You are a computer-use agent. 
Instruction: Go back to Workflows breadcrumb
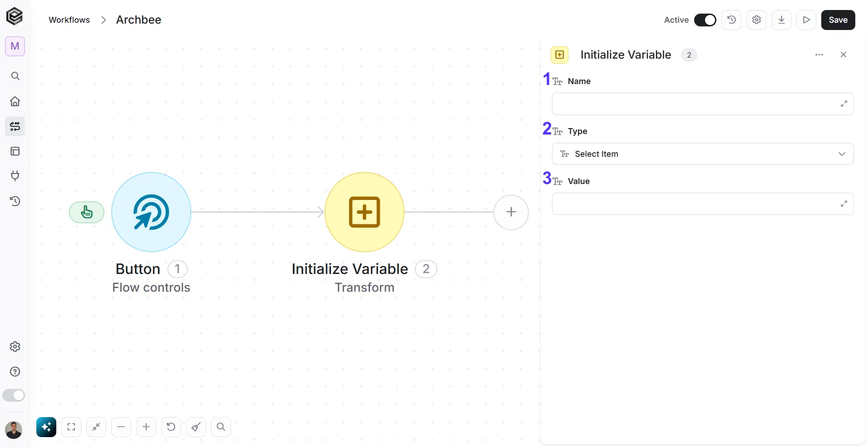[69, 20]
